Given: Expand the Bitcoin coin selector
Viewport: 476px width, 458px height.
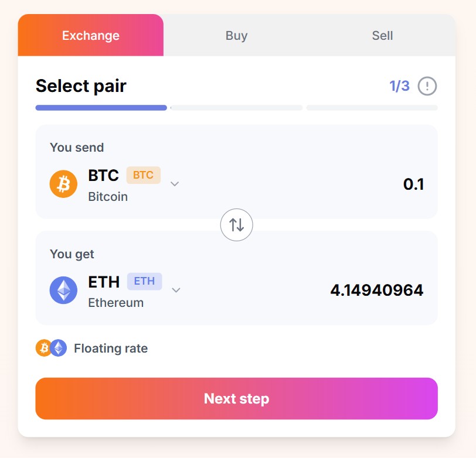Looking at the screenshot, I should (x=114, y=184).
